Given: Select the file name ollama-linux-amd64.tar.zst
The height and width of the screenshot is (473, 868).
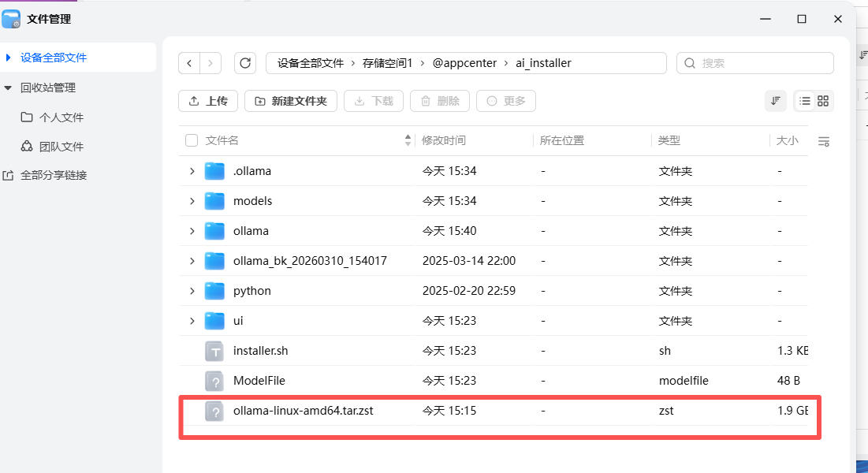Looking at the screenshot, I should [304, 411].
